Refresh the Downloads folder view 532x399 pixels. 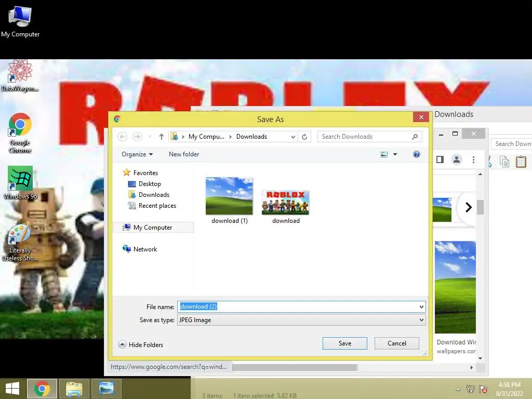(304, 137)
